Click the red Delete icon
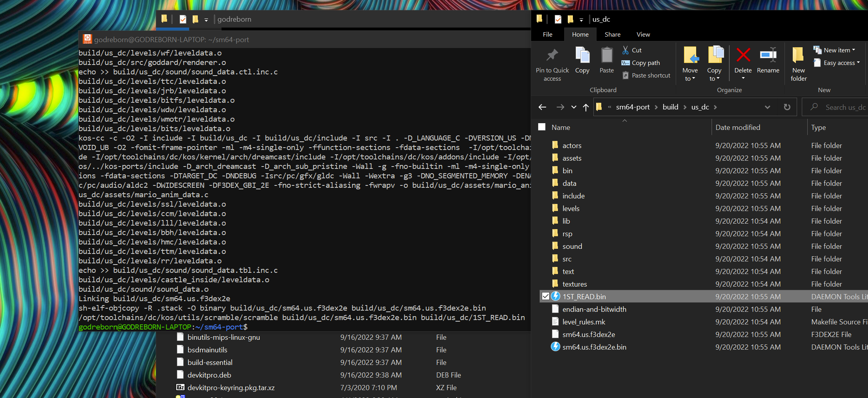 (x=743, y=55)
